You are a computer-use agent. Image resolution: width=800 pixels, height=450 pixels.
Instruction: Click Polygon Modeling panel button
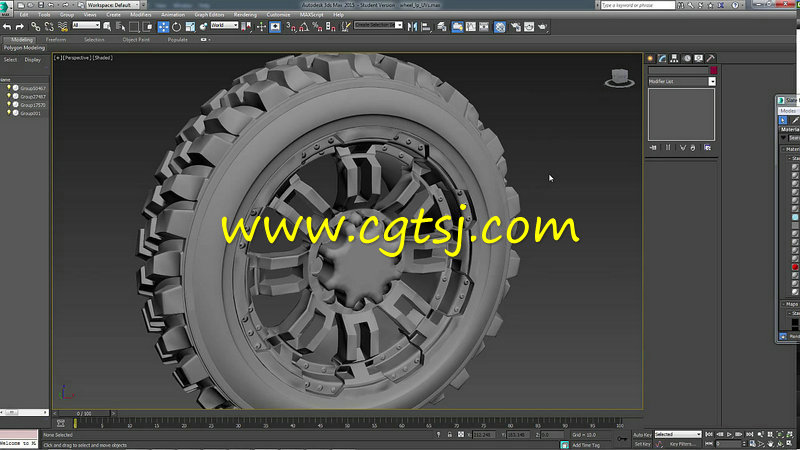click(x=24, y=47)
